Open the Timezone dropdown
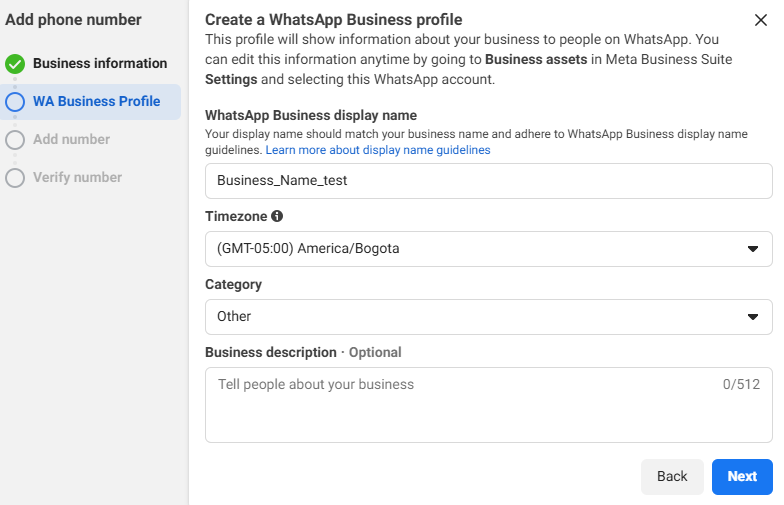The height and width of the screenshot is (505, 784). [488, 248]
